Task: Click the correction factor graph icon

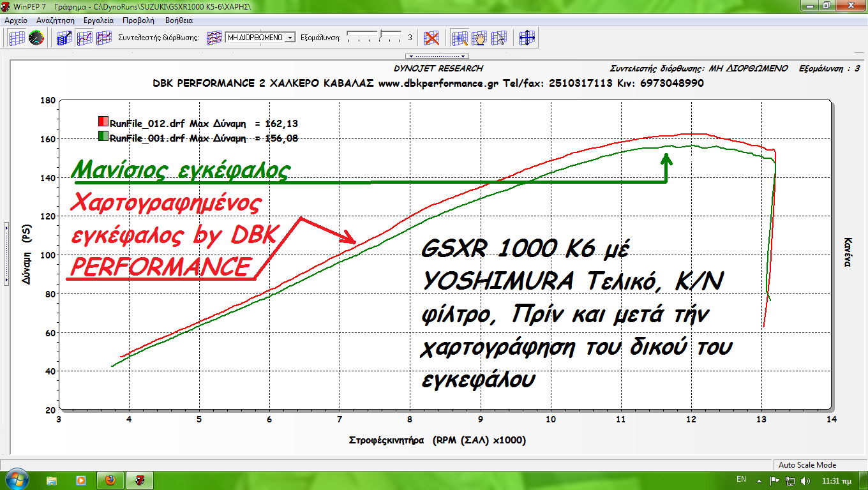Action: (215, 38)
